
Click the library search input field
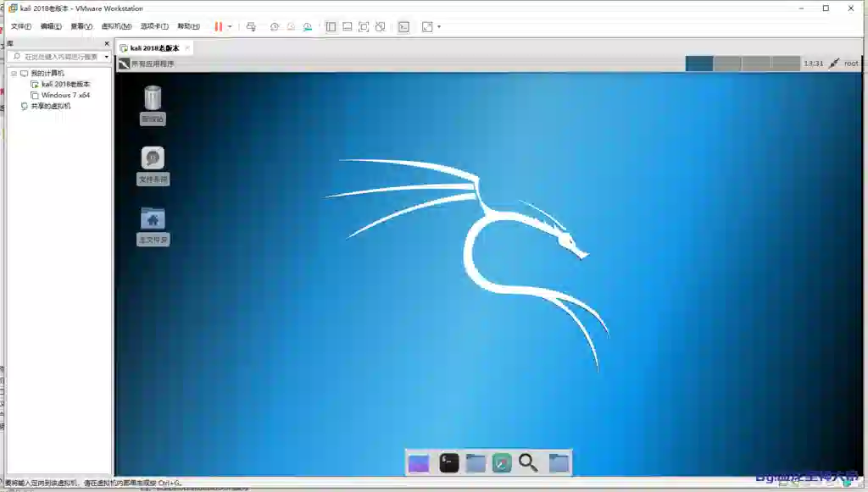click(x=57, y=57)
